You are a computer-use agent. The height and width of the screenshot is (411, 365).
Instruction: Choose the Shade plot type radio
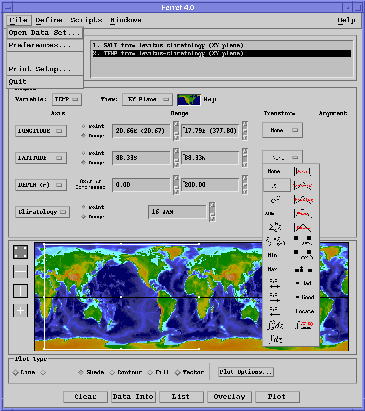(x=81, y=372)
